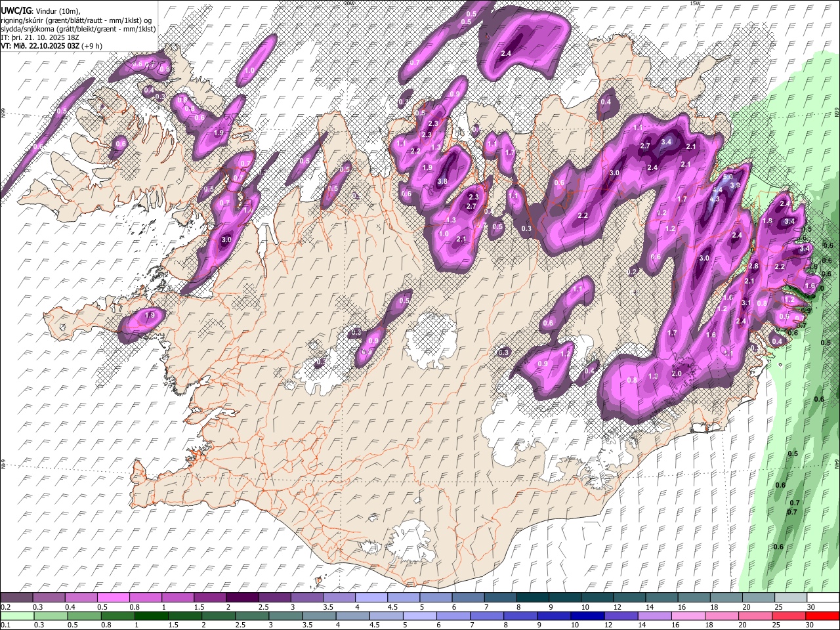
Task: Click the snow legend swatch between 0.2 and 0.3
Action: point(17,597)
